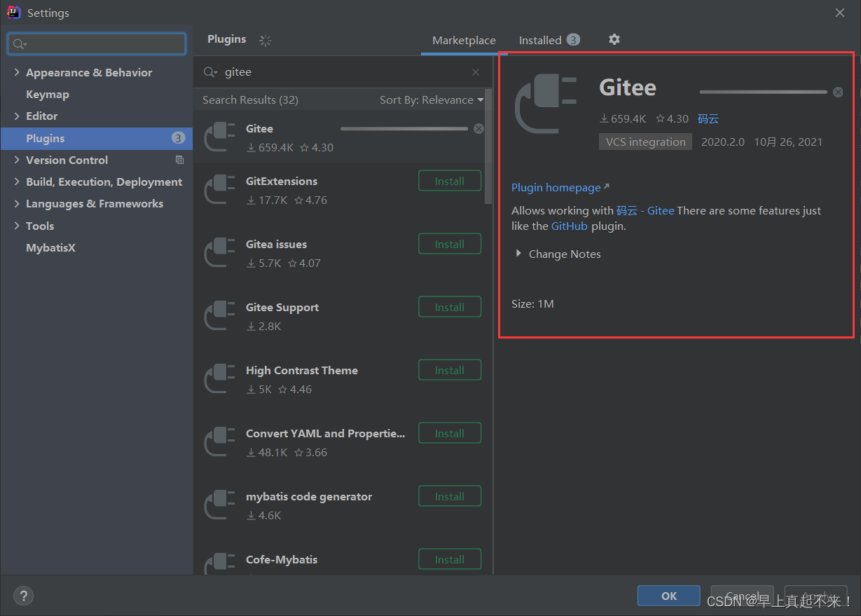Close the Settings dialog window
This screenshot has height=616, width=861.
coord(840,13)
